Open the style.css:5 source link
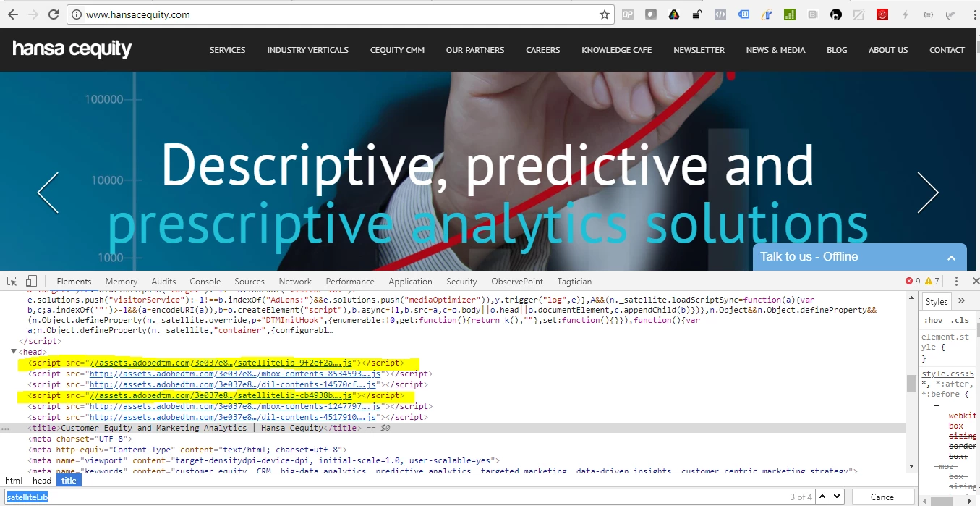 pyautogui.click(x=948, y=374)
